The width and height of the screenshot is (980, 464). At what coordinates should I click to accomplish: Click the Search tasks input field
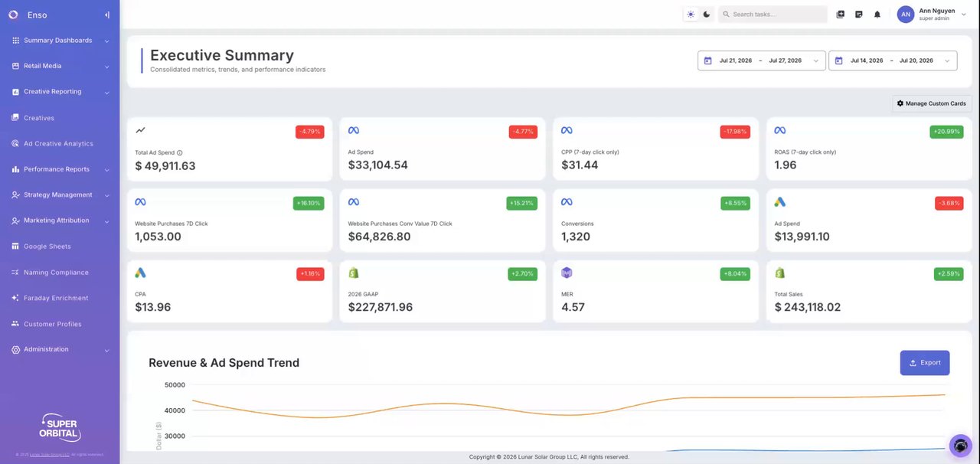(x=773, y=15)
